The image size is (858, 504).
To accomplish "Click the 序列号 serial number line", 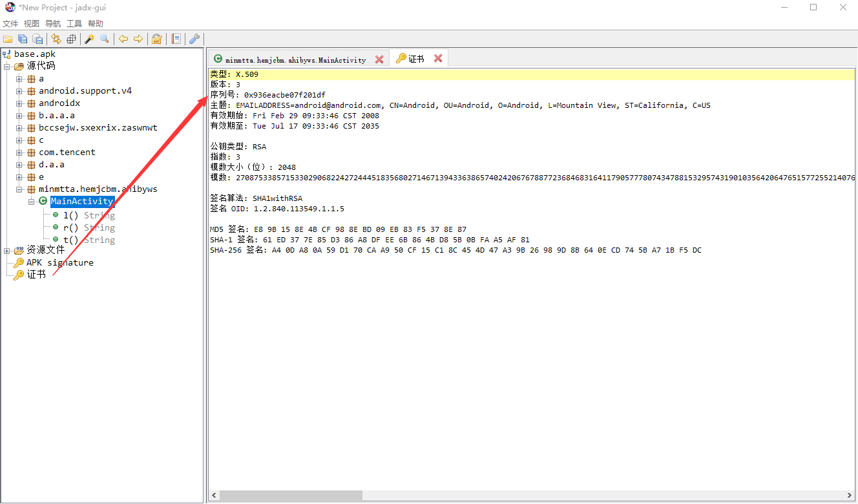I will (267, 95).
